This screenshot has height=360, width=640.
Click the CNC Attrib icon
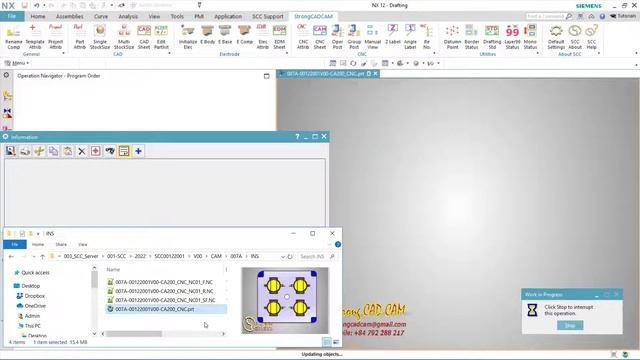pyautogui.click(x=303, y=37)
